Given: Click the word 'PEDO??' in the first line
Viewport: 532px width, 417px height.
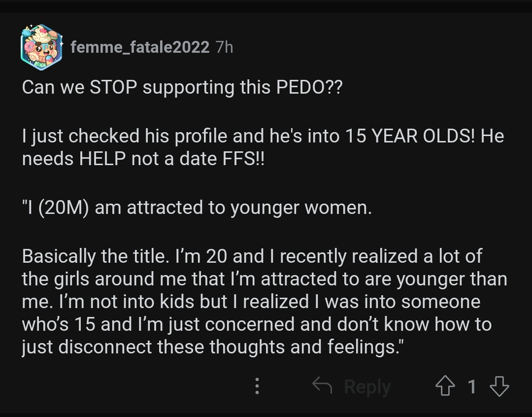Looking at the screenshot, I should [309, 87].
